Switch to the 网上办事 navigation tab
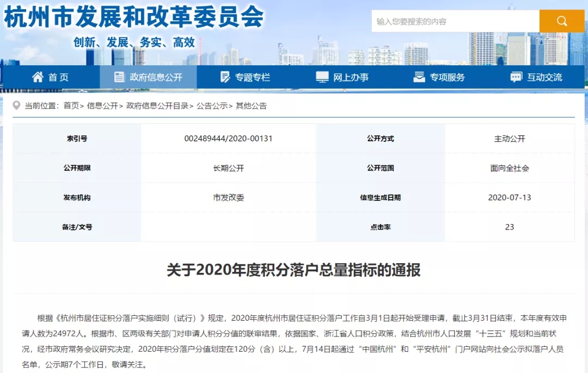This screenshot has width=588, height=373. pyautogui.click(x=342, y=77)
